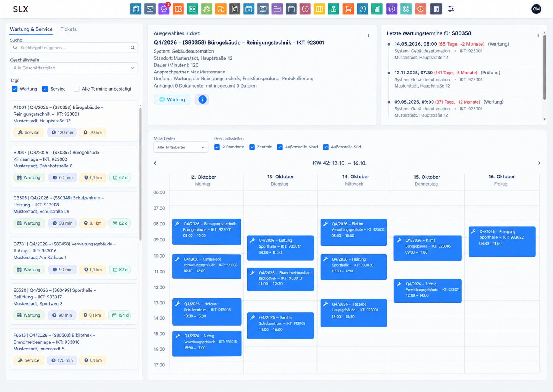The width and height of the screenshot is (553, 392).
Task: Click the Suchbegriff eingeben search field
Action: (x=74, y=48)
